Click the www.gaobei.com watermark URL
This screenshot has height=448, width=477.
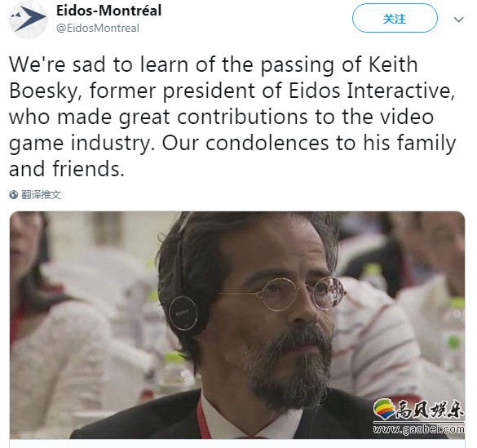(418, 429)
